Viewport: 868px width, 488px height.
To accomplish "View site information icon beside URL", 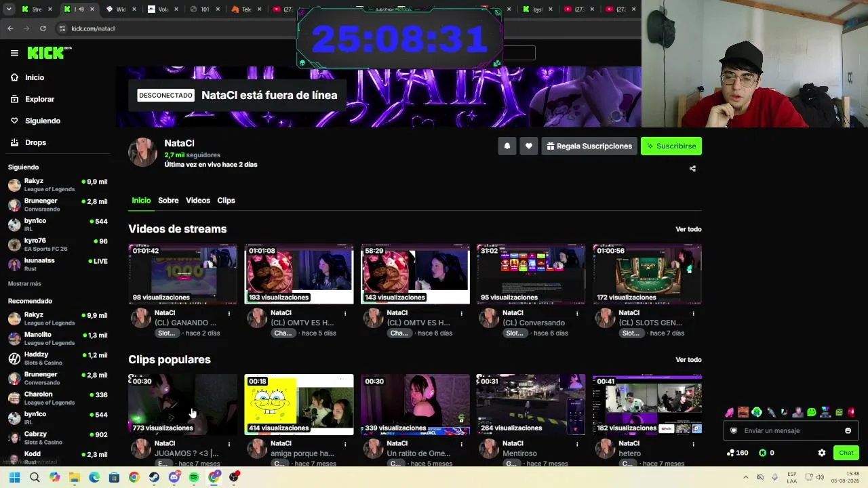I will [x=62, y=28].
